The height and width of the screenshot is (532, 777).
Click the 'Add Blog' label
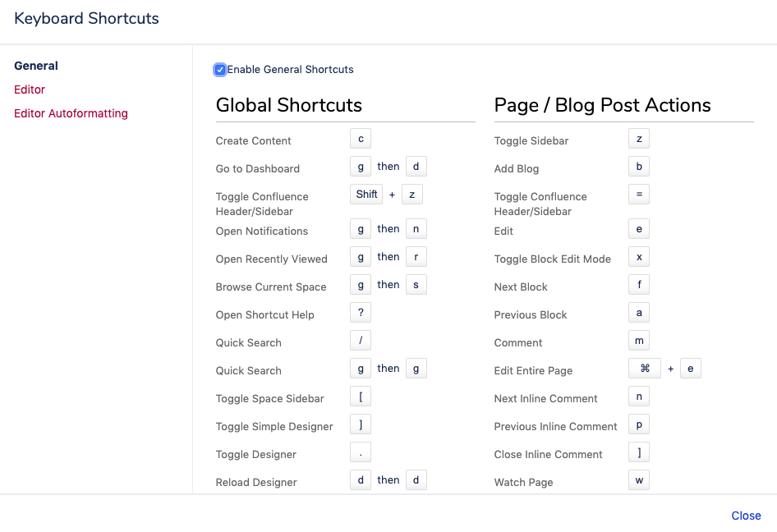point(517,168)
